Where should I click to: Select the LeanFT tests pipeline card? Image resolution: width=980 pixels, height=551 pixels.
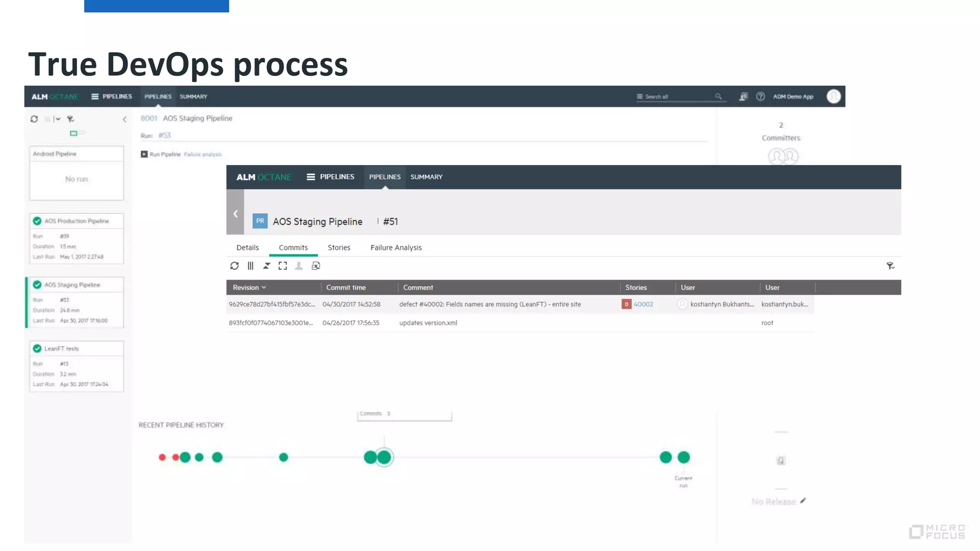77,366
